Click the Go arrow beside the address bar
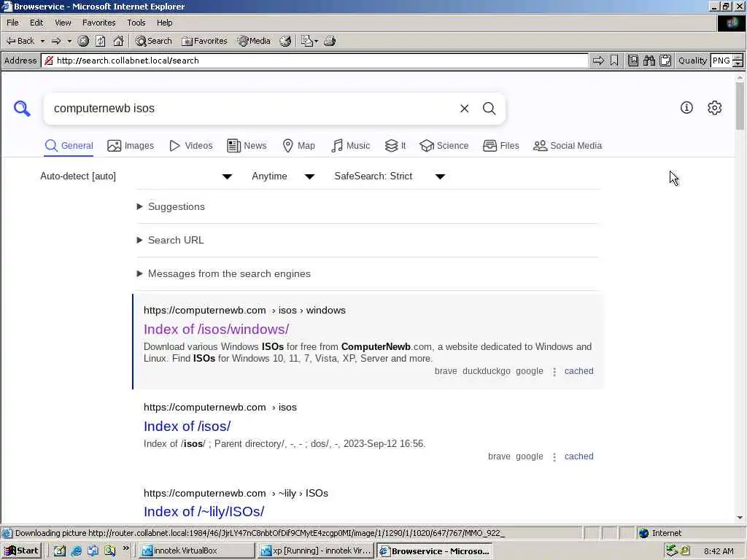The height and width of the screenshot is (560, 747). pyautogui.click(x=598, y=61)
